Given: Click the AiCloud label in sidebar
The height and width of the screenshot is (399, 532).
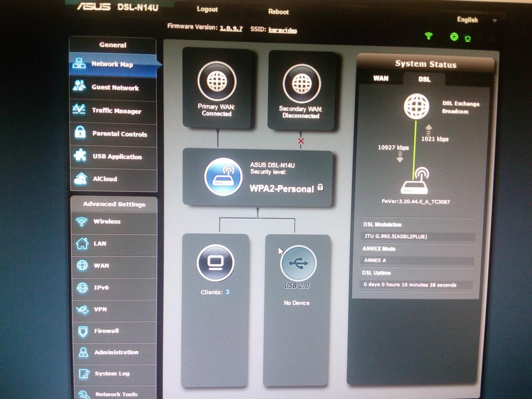Looking at the screenshot, I should (105, 179).
